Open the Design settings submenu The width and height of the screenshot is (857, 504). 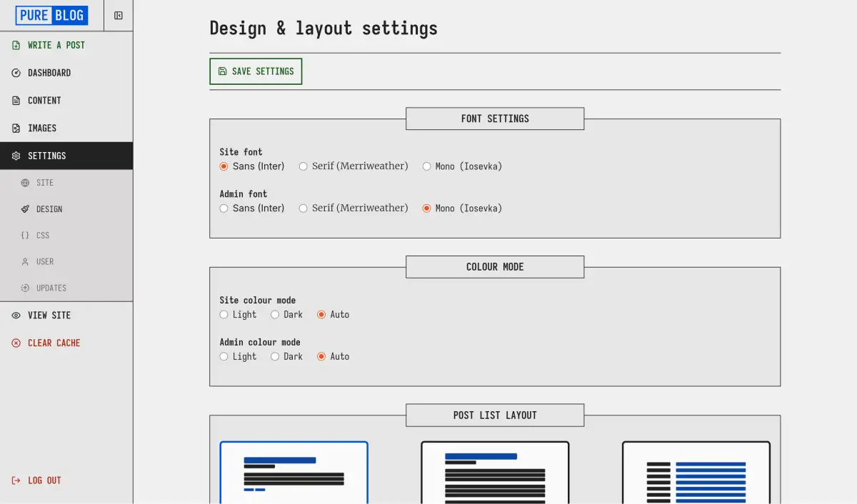point(66,209)
